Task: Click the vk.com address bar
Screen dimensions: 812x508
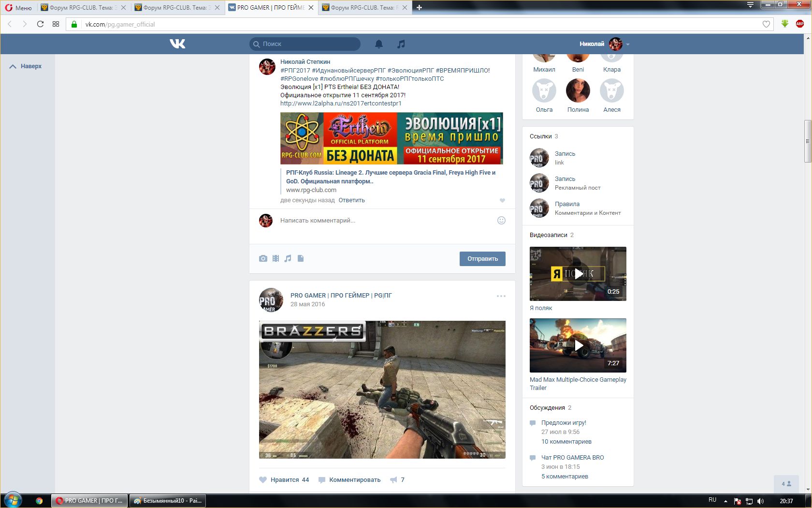Action: (420, 24)
